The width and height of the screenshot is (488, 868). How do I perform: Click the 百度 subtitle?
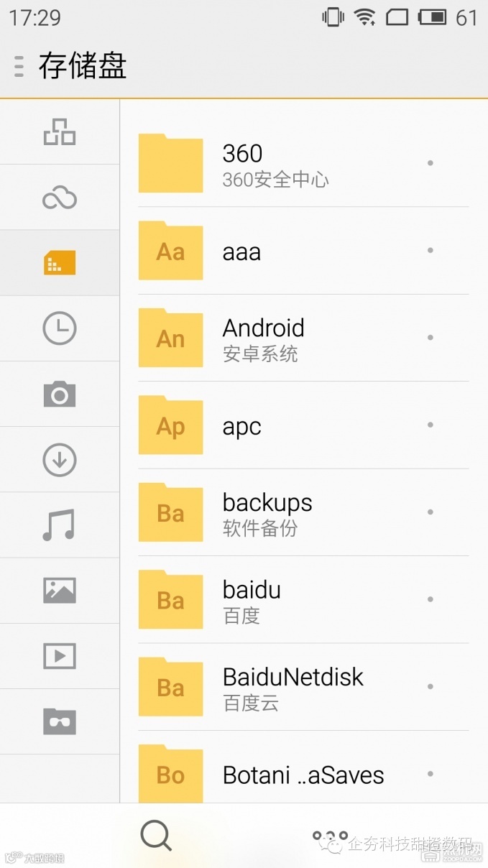(x=241, y=616)
